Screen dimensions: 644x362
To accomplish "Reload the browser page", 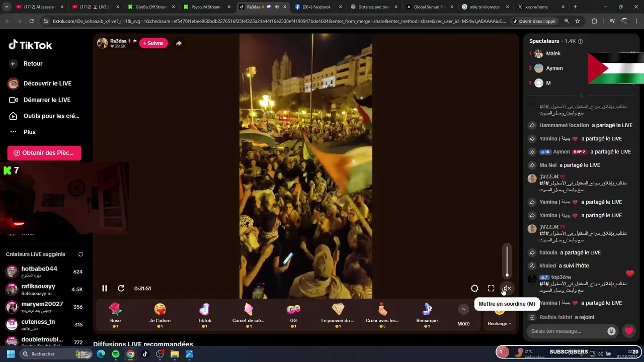I will [31, 21].
